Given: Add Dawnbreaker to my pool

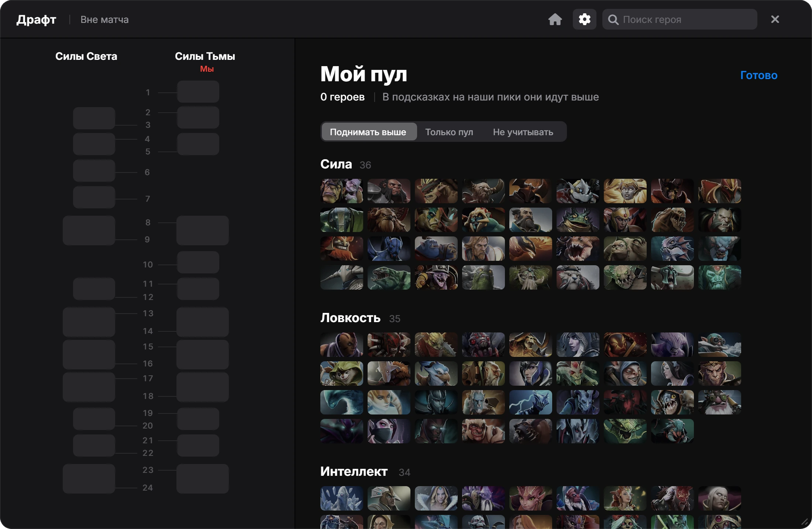Looking at the screenshot, I should tap(625, 191).
